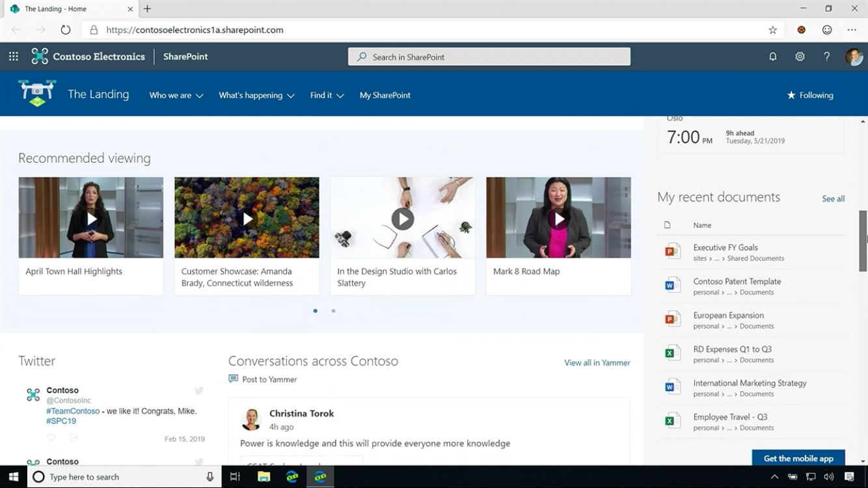Click View all in Yammer link
Screen dimensions: 868x488
click(x=597, y=362)
